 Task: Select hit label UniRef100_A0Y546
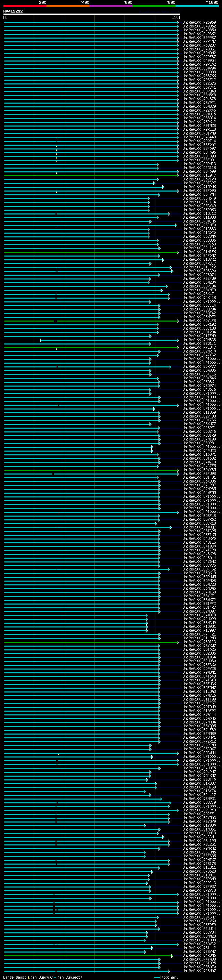tap(199, 378)
